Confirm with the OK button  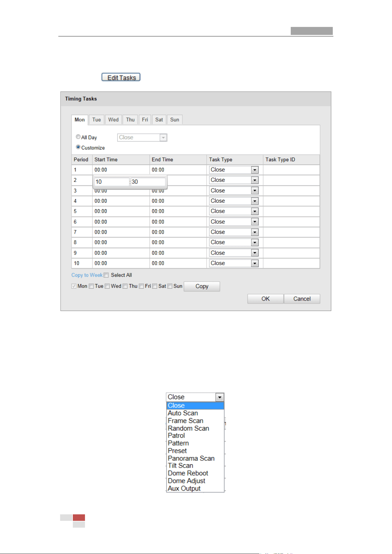266,299
